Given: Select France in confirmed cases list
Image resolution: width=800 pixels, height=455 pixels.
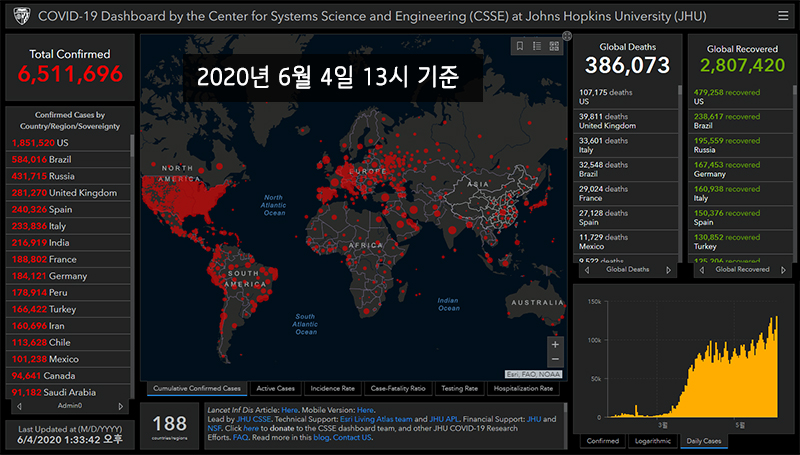Looking at the screenshot, I should [x=68, y=259].
